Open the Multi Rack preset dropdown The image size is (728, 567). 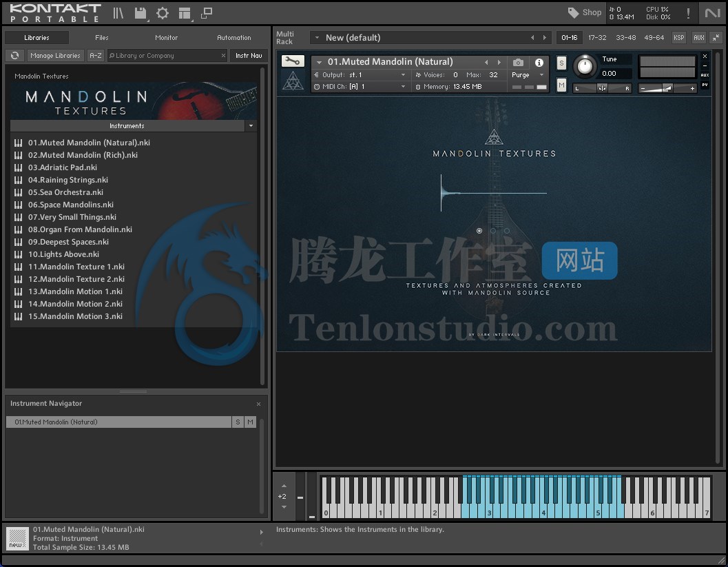pos(315,38)
